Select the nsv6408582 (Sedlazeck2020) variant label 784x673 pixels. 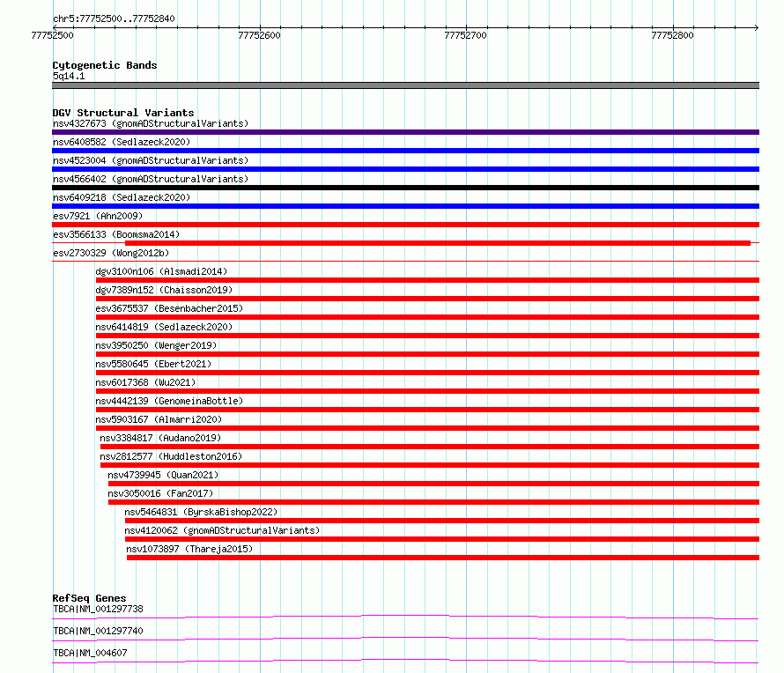click(x=122, y=142)
